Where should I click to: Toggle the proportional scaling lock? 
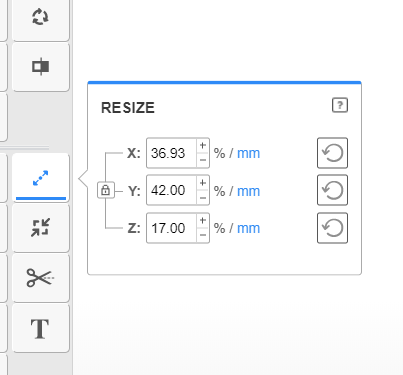106,190
